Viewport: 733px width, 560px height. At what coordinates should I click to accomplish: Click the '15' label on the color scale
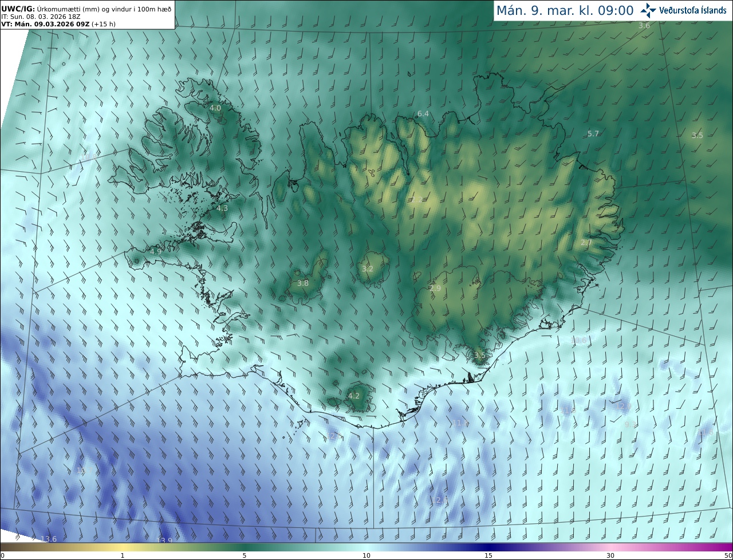click(488, 555)
